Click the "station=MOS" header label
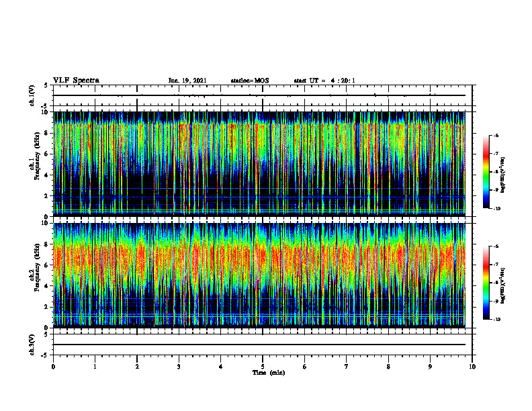 click(x=250, y=81)
